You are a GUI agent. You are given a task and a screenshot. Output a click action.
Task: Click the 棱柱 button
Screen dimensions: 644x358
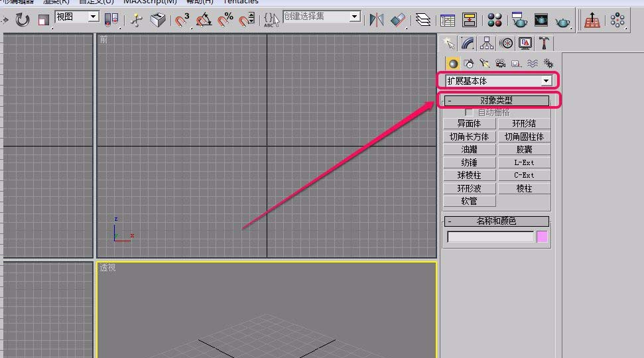tap(524, 188)
